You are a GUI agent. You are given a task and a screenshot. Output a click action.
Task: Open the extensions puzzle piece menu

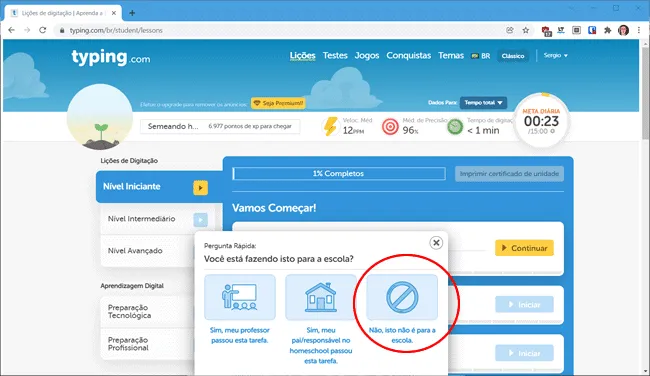(608, 30)
